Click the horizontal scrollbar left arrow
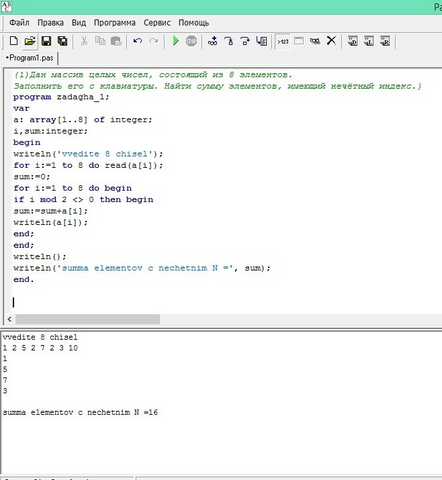The width and height of the screenshot is (442, 480). (9, 319)
